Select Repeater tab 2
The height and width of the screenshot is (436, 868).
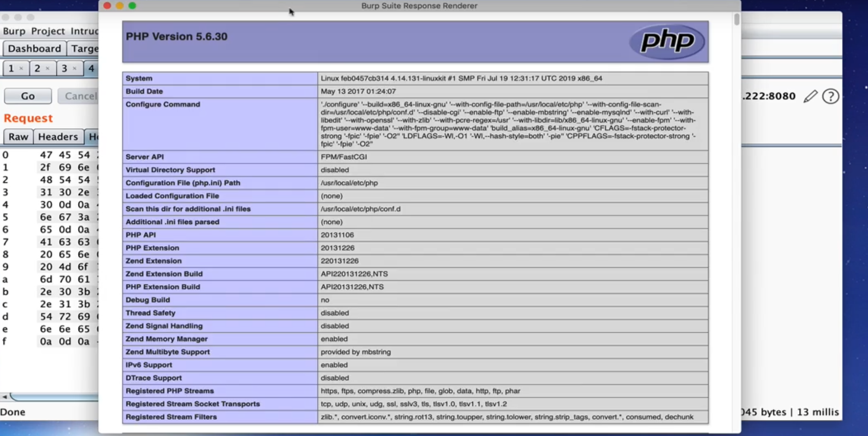(37, 68)
